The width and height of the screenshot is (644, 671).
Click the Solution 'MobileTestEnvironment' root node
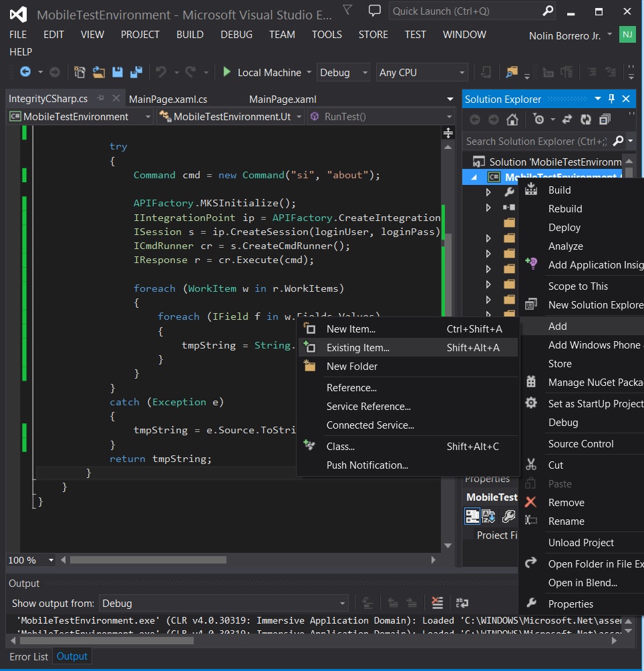(x=547, y=162)
